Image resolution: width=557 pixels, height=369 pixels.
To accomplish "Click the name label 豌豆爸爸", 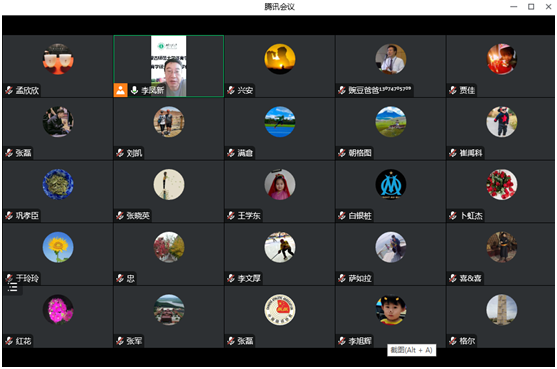I will 363,90.
